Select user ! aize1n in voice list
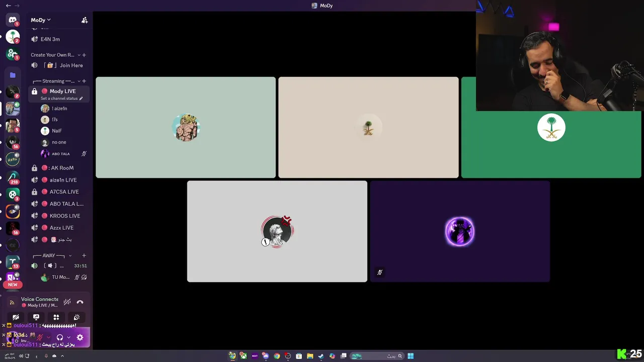This screenshot has height=362, width=644. 64,109
